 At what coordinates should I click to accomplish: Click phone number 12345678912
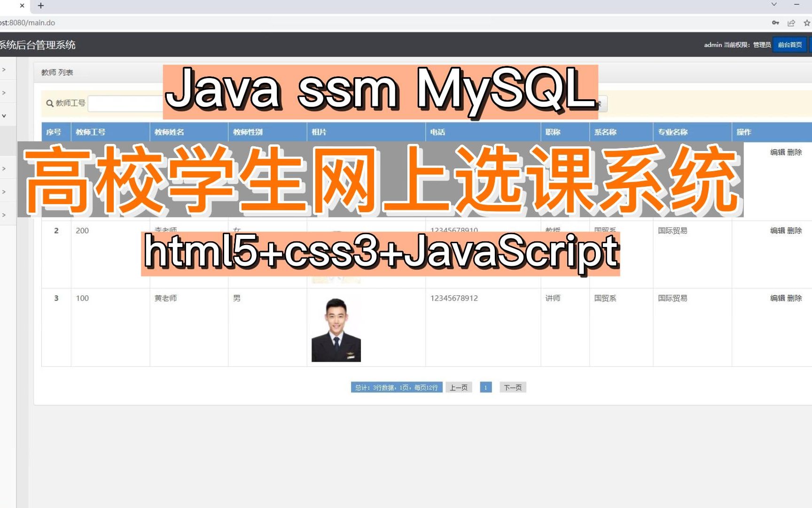(x=454, y=298)
